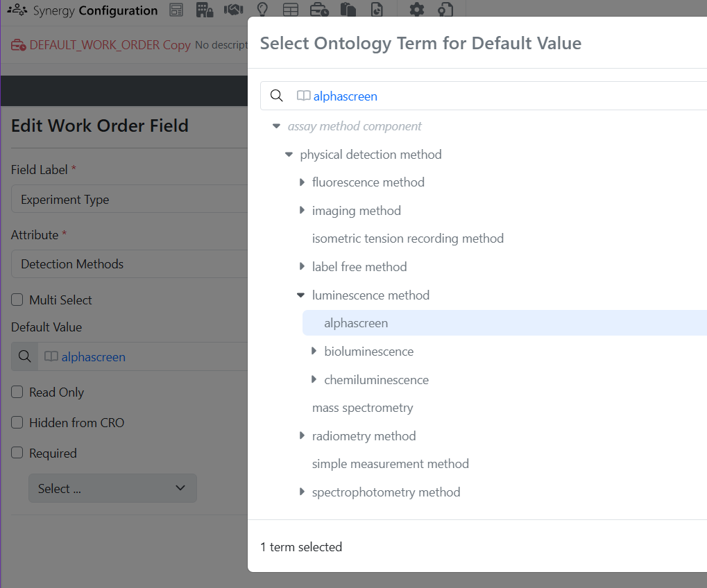Open the building with lock icon
The height and width of the screenshot is (588, 707).
(x=204, y=10)
